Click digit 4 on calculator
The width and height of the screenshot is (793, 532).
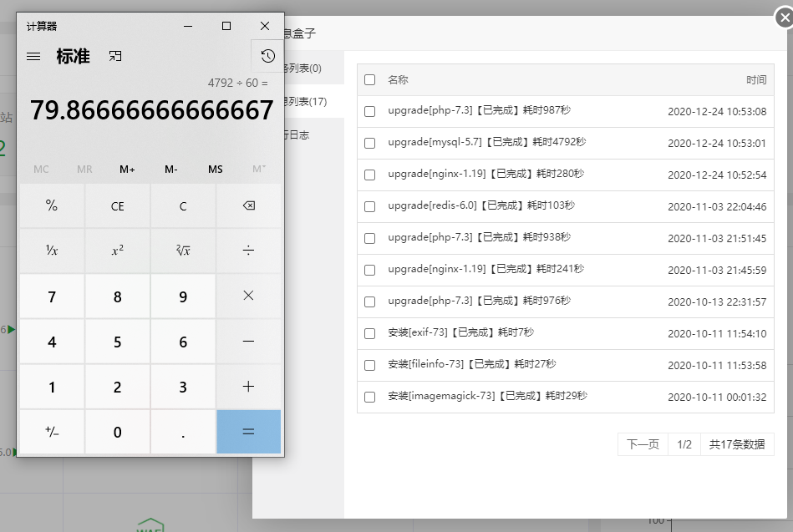click(52, 342)
